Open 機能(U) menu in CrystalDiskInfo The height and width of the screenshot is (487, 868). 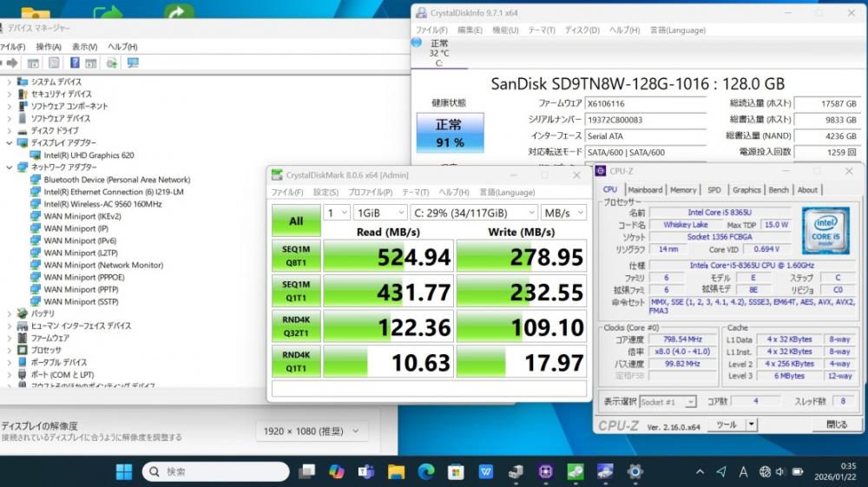pos(505,30)
